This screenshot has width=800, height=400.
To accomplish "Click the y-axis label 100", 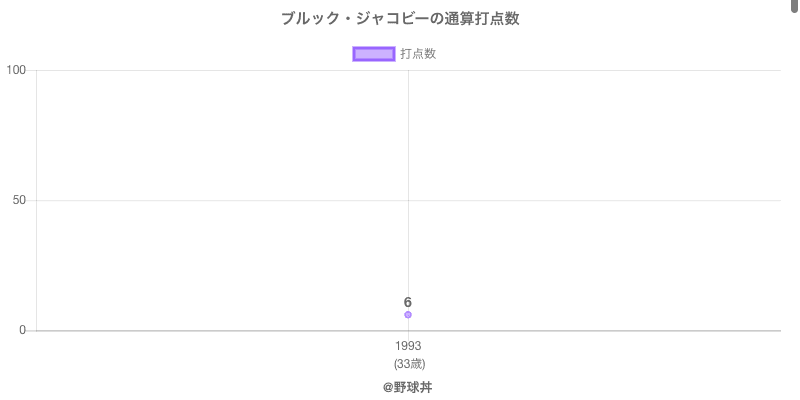I will [16, 70].
